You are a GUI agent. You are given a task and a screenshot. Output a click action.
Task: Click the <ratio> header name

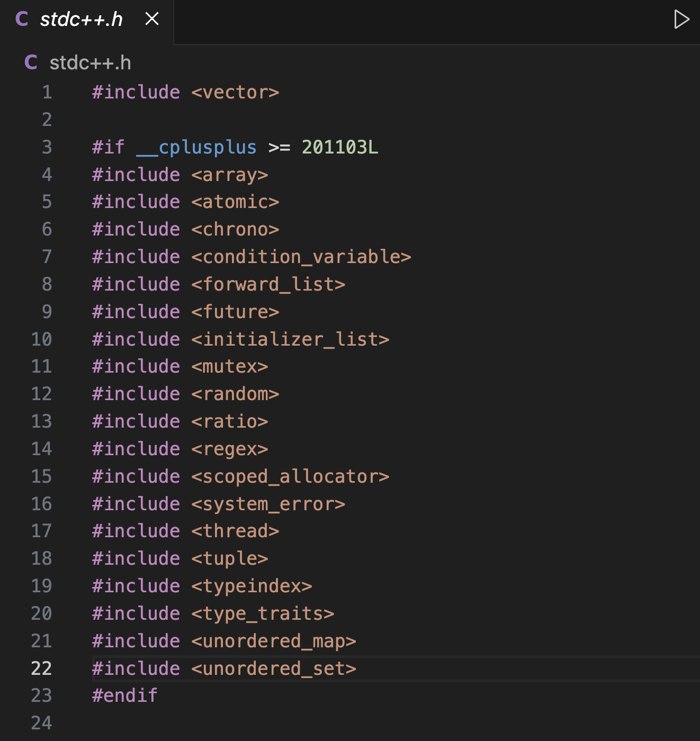pos(230,421)
